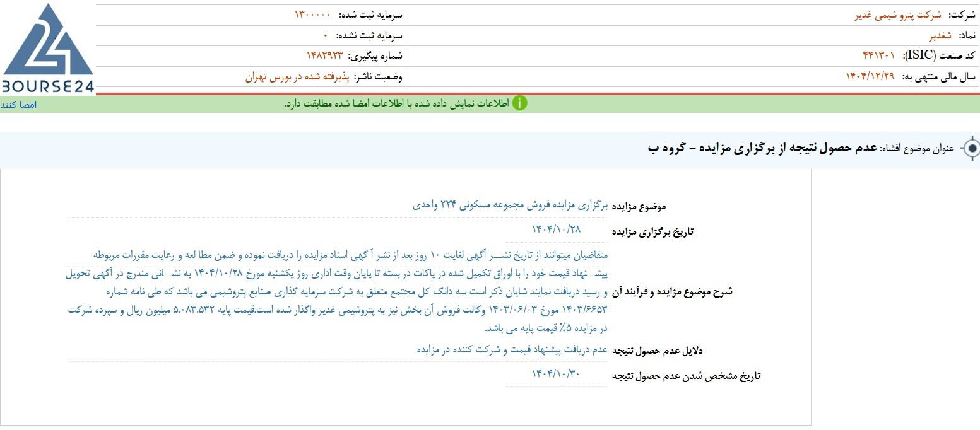This screenshot has height=430, width=980.
Task: Click the «دلایل عدم حصول نتیجه» label
Action: click(657, 350)
